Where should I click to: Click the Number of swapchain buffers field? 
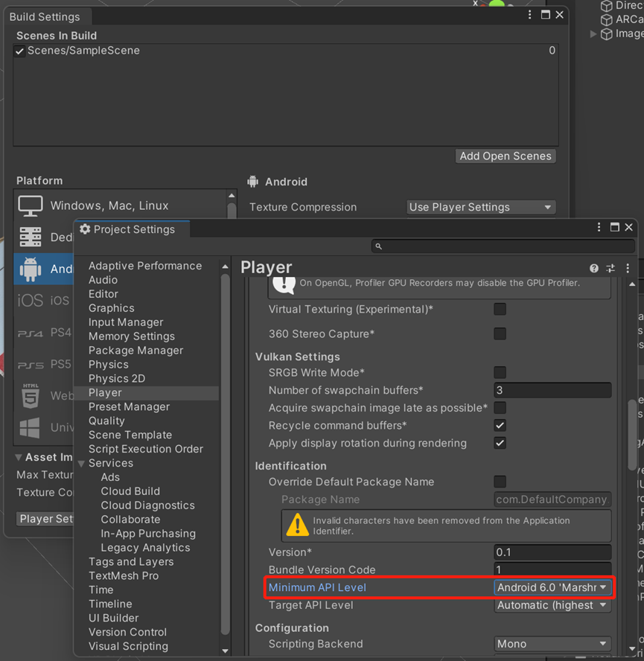[x=552, y=390]
